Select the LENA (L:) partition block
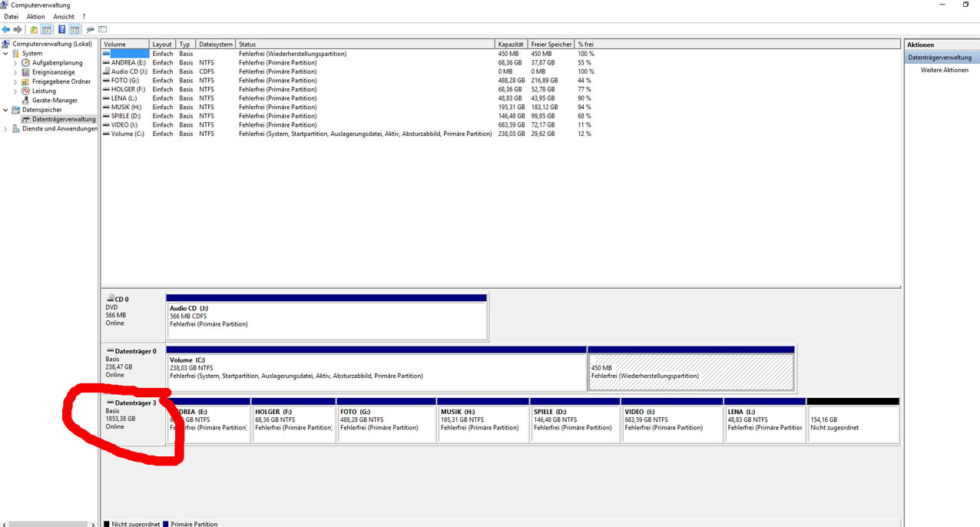Viewport: 980px width, 527px height. [x=764, y=420]
